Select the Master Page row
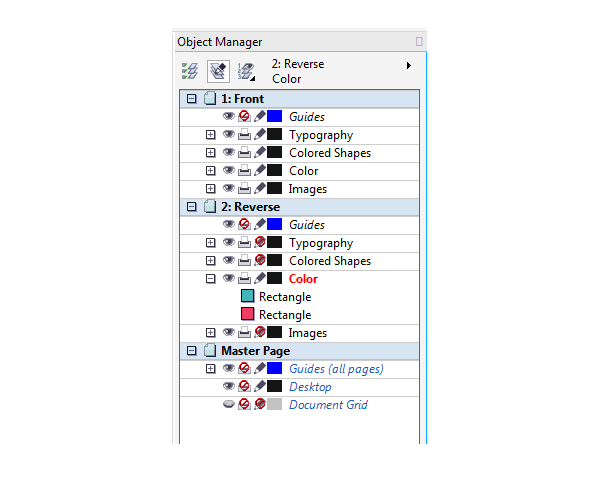Screen dimensions: 600x478 [x=300, y=351]
